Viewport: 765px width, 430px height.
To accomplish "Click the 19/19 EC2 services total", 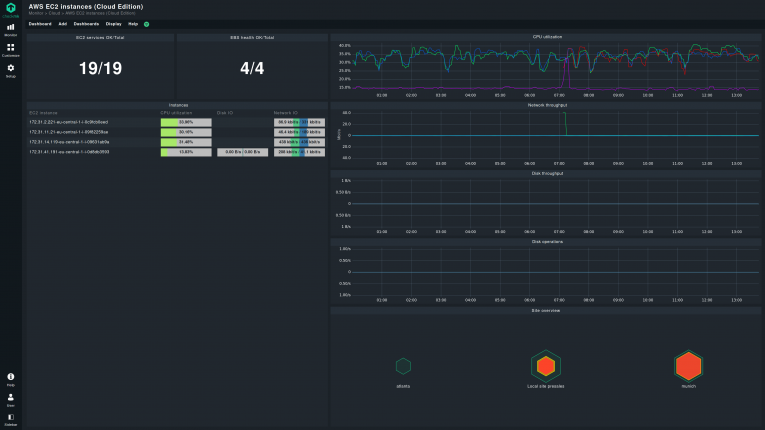I will point(100,68).
